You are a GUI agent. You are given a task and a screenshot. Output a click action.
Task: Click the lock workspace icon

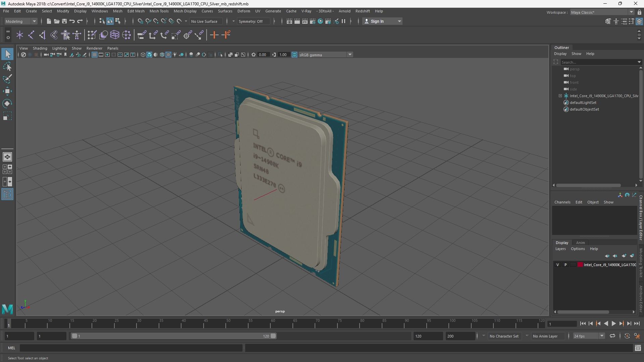pos(639,12)
